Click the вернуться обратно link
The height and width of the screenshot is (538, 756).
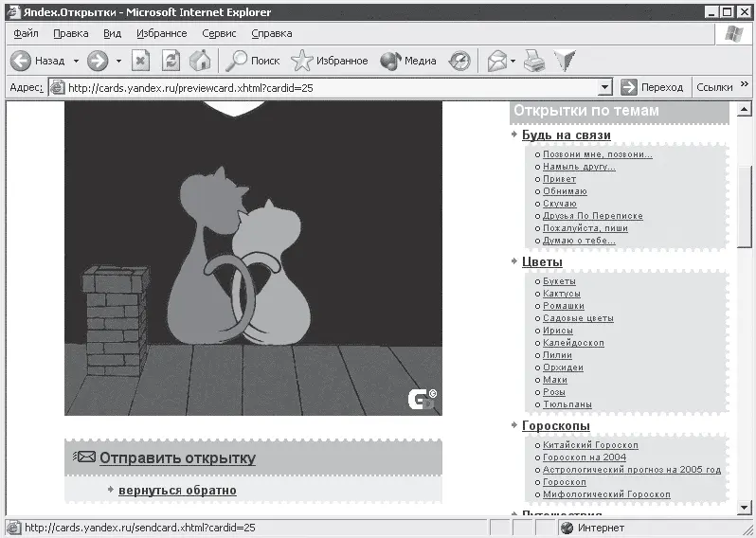click(177, 491)
